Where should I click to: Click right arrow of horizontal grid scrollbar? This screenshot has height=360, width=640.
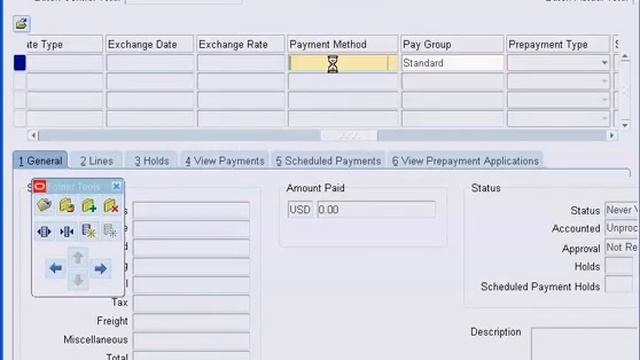611,135
